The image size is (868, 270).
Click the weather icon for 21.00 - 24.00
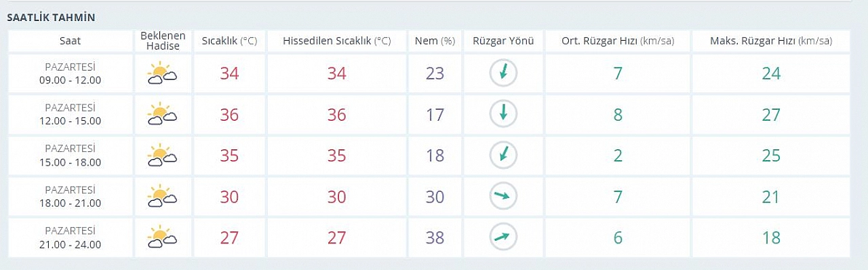pyautogui.click(x=163, y=237)
